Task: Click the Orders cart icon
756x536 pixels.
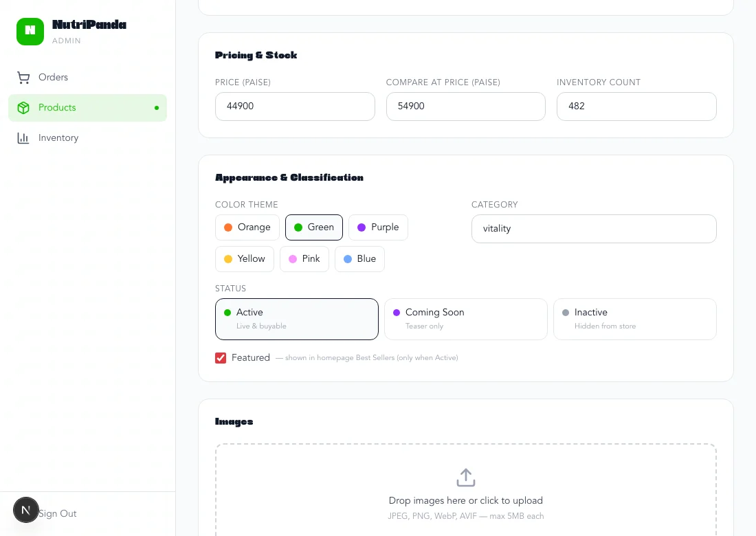Action: [23, 77]
